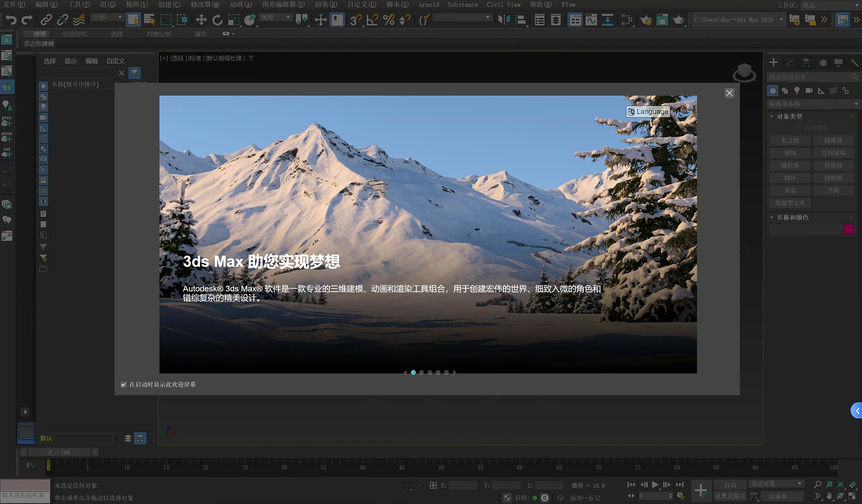
Task: Select the Rotate transform tool
Action: pos(217,20)
